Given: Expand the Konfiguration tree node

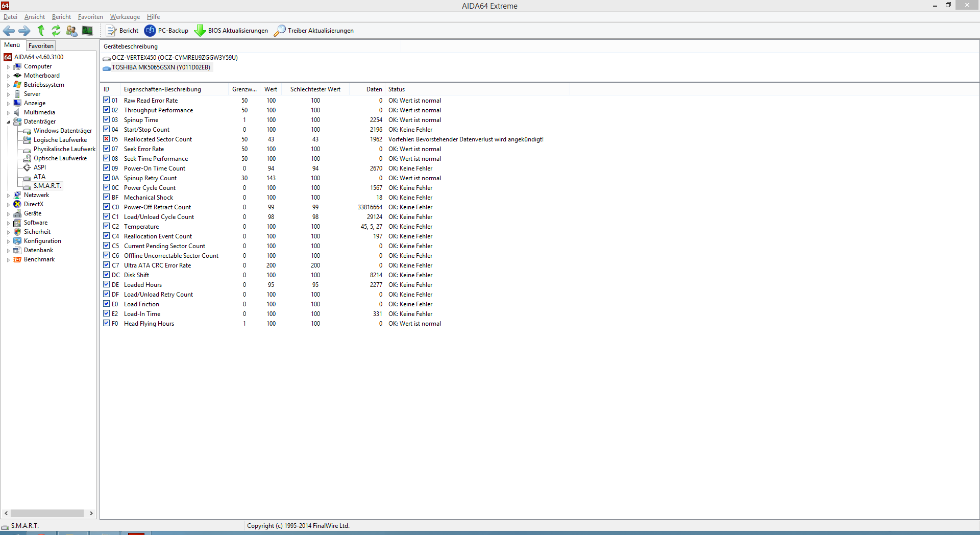Looking at the screenshot, I should 8,241.
